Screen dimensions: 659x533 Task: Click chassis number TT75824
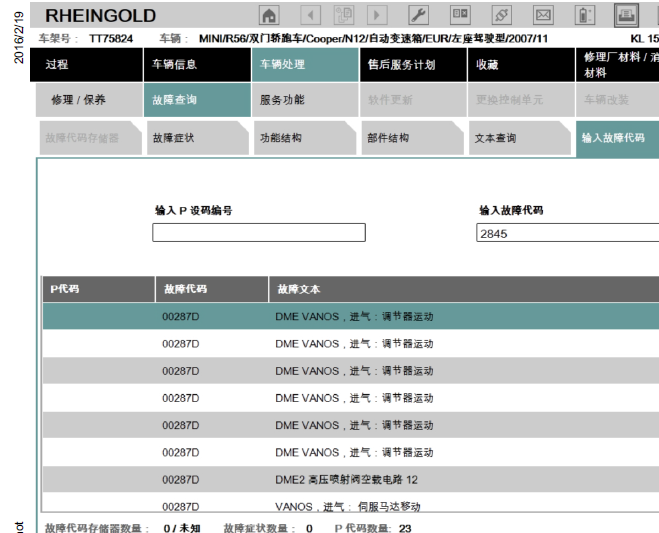tap(111, 39)
